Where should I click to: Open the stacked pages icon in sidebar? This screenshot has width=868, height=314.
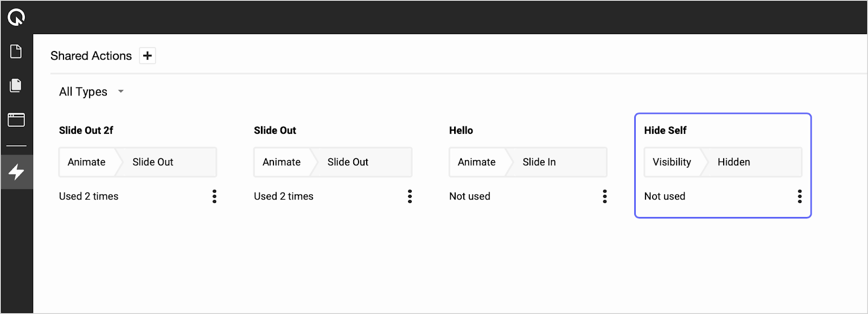tap(16, 85)
